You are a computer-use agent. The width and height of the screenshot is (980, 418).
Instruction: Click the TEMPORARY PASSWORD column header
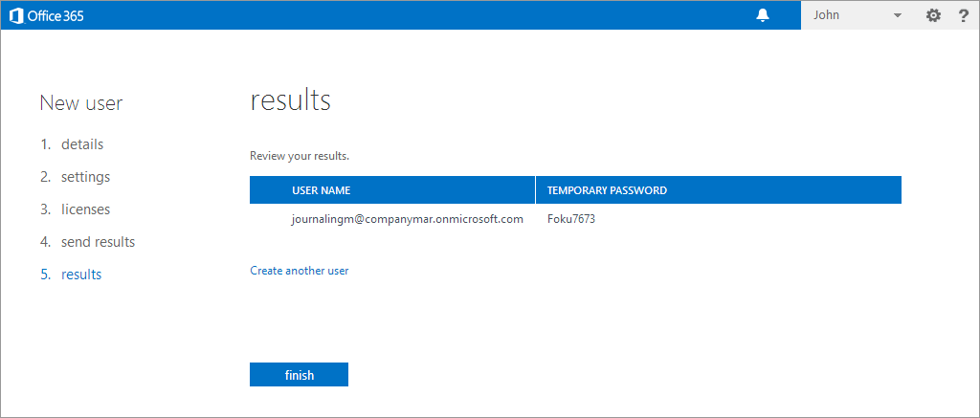tap(718, 190)
